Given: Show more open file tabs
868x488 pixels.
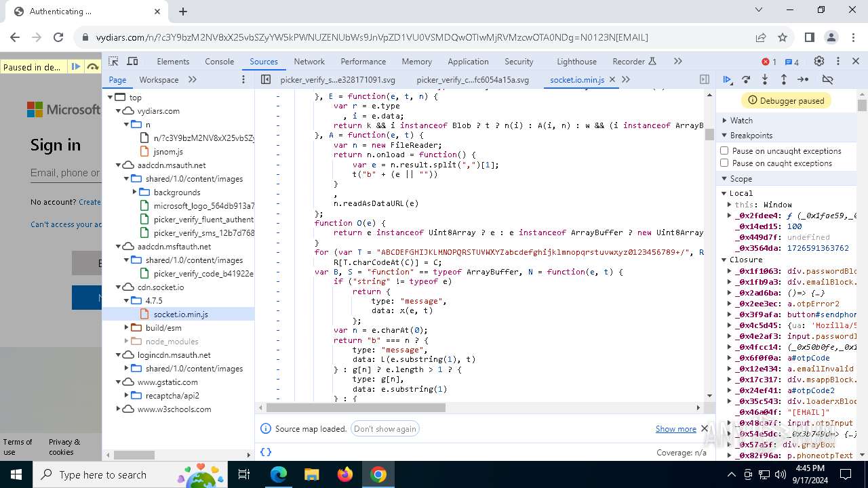Looking at the screenshot, I should (626, 79).
